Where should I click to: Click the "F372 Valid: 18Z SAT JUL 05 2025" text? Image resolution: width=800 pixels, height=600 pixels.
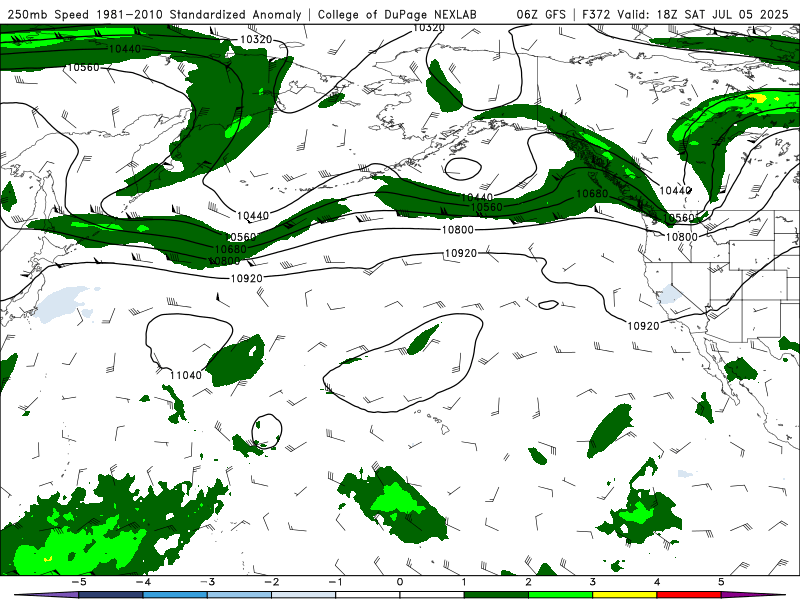pyautogui.click(x=685, y=14)
